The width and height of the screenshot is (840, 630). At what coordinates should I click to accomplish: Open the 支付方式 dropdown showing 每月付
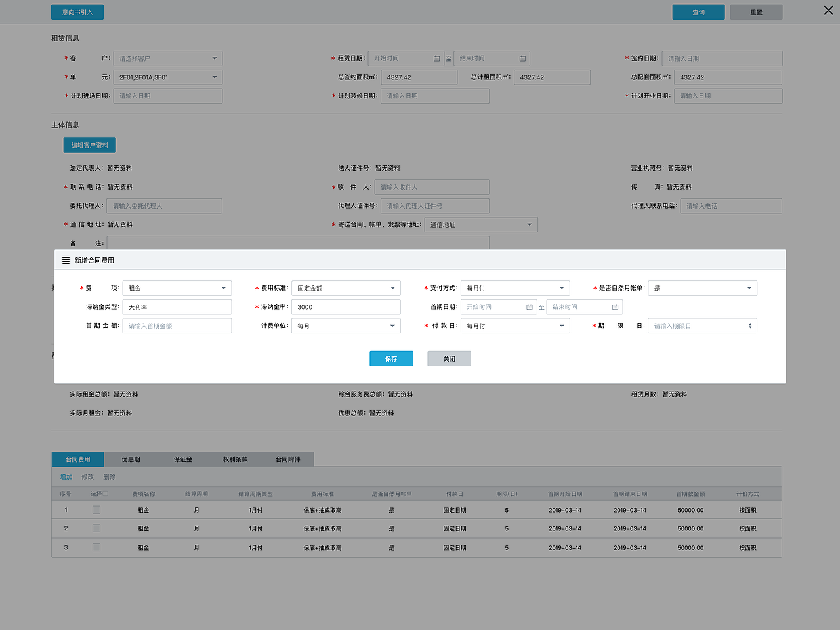pyautogui.click(x=515, y=288)
